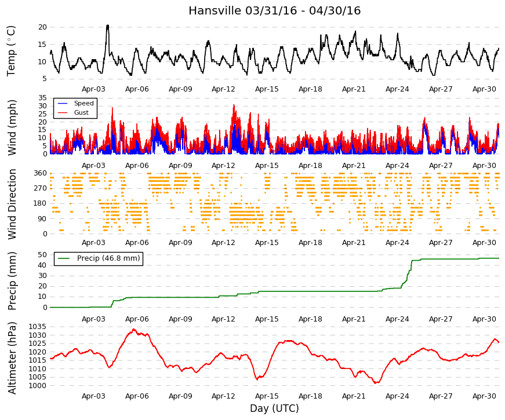505x420 pixels.
Task: Click the Precip (46.8 mm) legend text
Action: point(108,258)
